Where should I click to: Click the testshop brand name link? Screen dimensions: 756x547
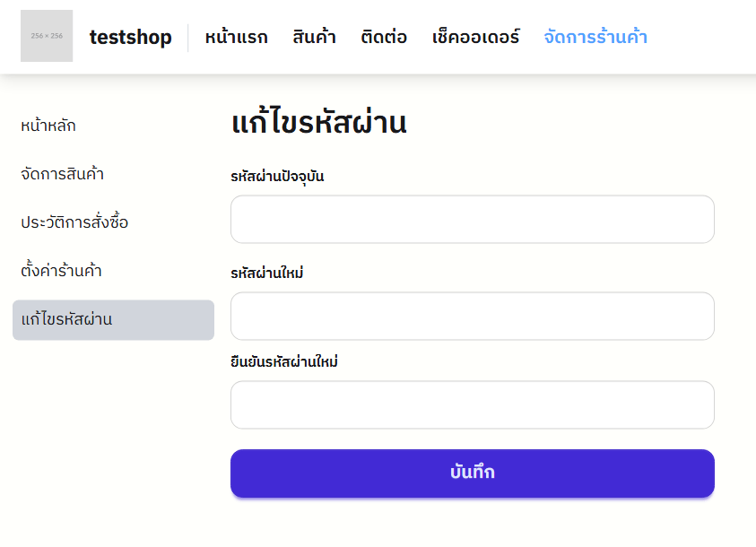coord(130,38)
